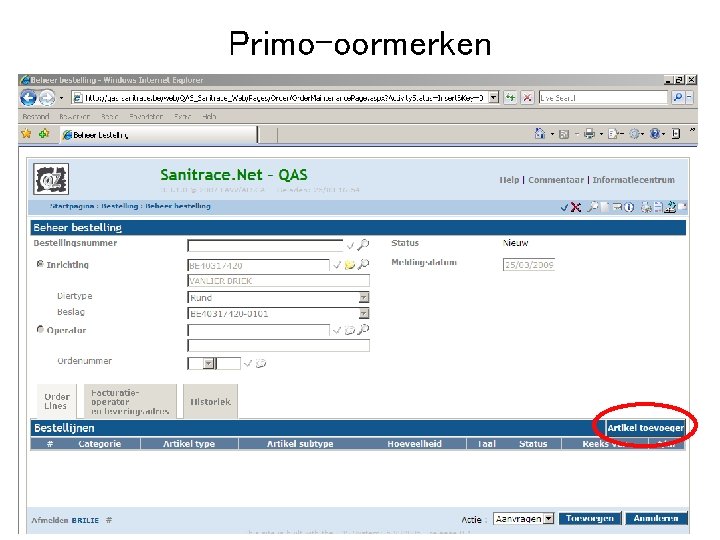Click the Categorie column header
This screenshot has height=540, width=720.
click(100, 444)
